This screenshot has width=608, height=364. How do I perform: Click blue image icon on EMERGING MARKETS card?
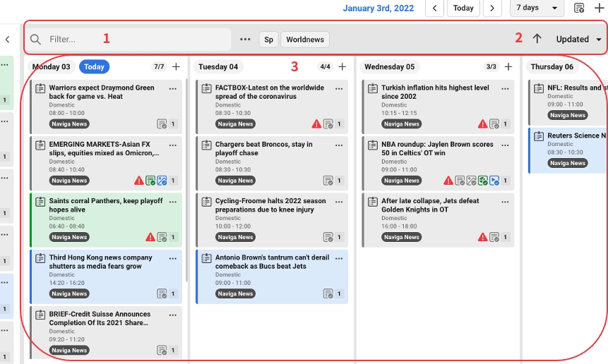pos(161,181)
